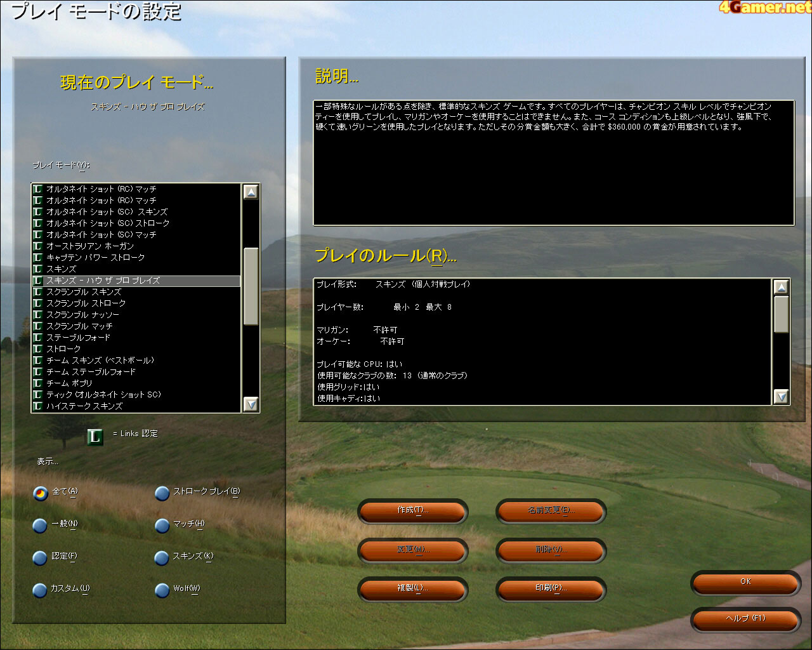
Task: Click the down arrow of the play mode list scrollbar
Action: coord(251,404)
